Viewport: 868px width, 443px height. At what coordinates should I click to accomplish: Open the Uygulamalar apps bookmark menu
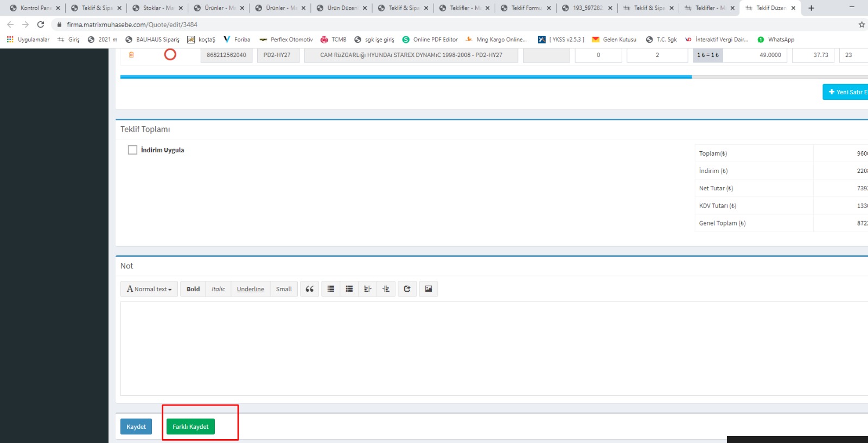pos(28,40)
